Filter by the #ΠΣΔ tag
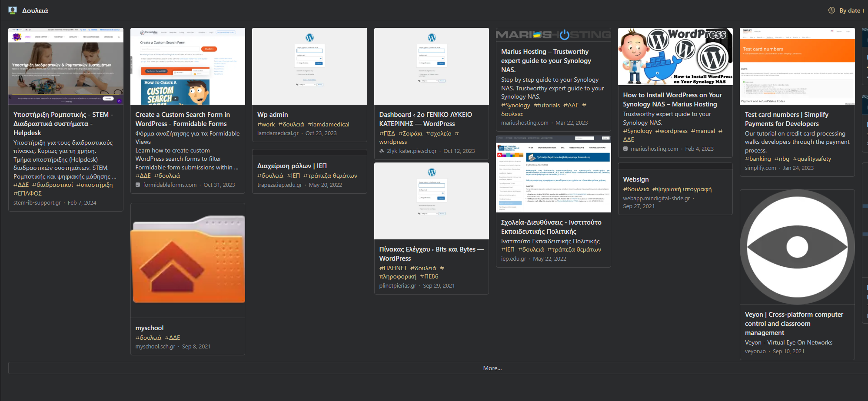 (387, 133)
